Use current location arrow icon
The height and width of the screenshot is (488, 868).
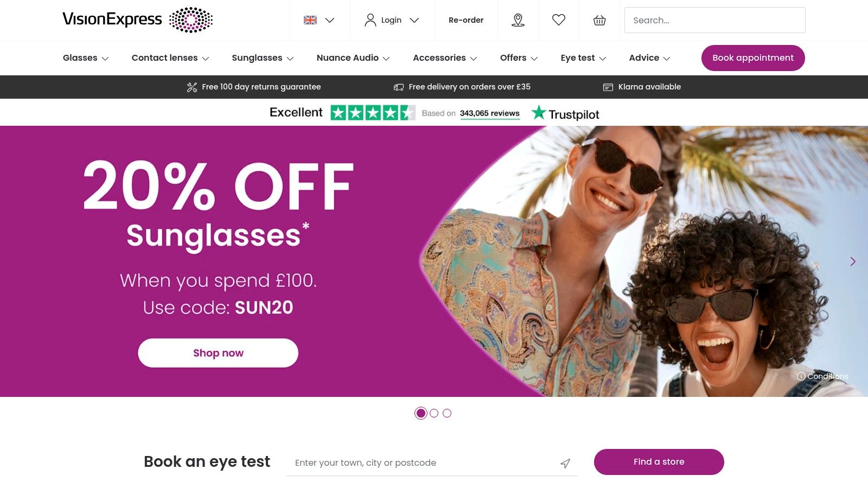click(565, 463)
